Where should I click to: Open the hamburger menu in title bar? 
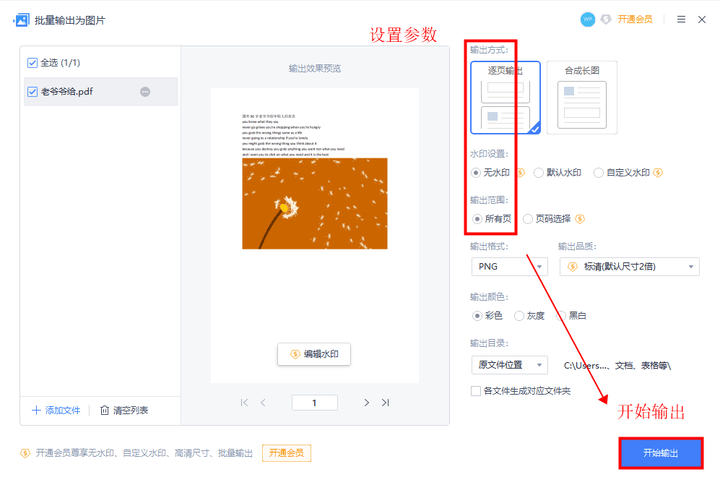pos(682,20)
